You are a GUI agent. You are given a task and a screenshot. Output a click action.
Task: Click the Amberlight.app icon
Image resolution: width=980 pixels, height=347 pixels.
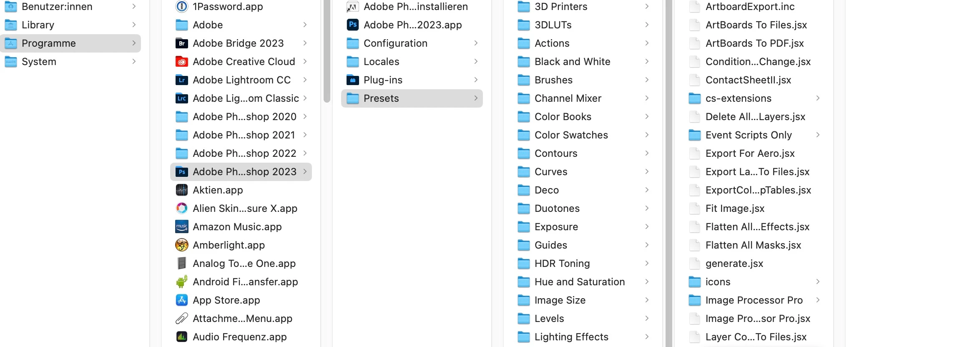click(x=182, y=245)
